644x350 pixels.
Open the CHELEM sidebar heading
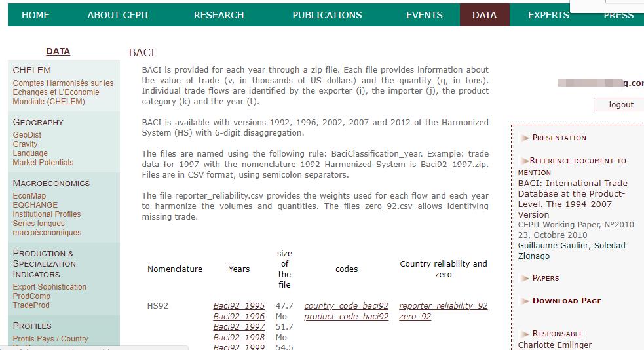[x=31, y=70]
